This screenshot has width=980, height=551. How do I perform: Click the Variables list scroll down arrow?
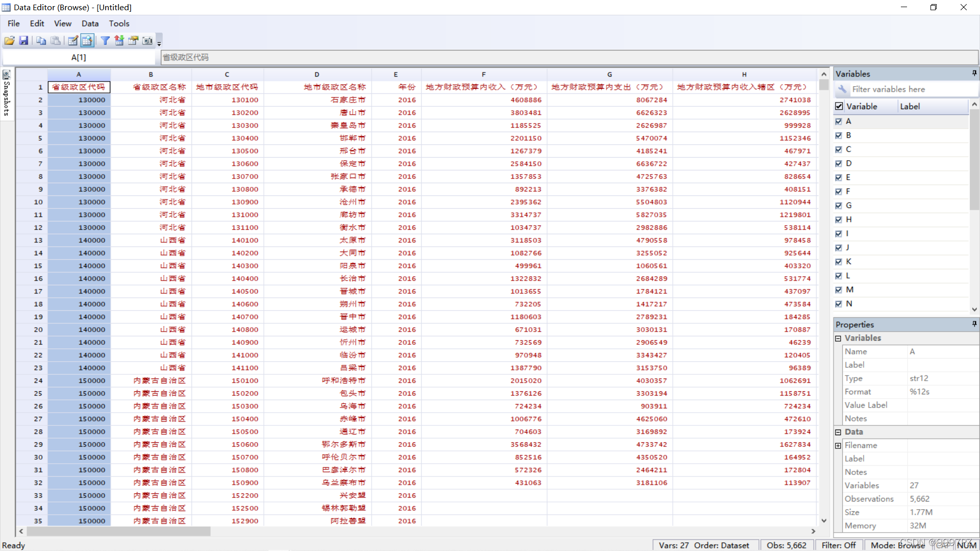[x=974, y=309]
